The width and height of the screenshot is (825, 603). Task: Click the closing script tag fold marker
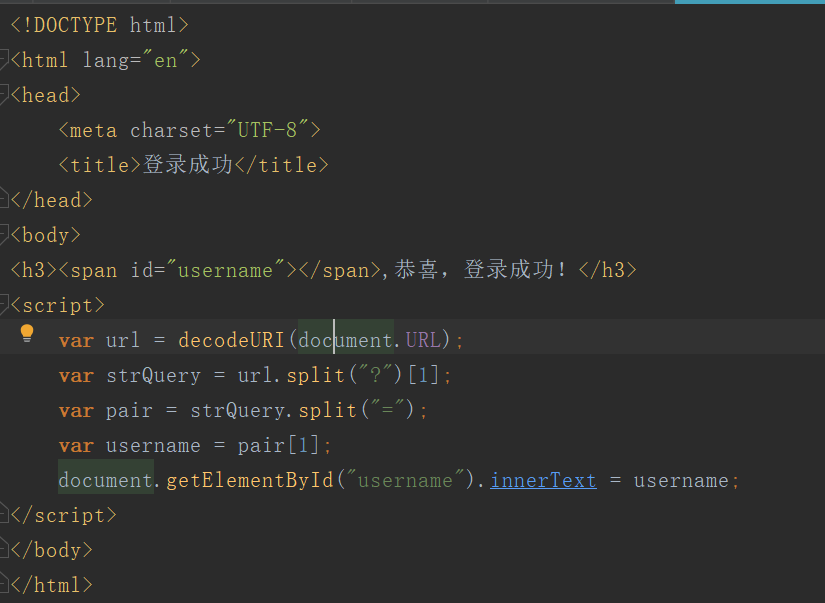pyautogui.click(x=4, y=514)
